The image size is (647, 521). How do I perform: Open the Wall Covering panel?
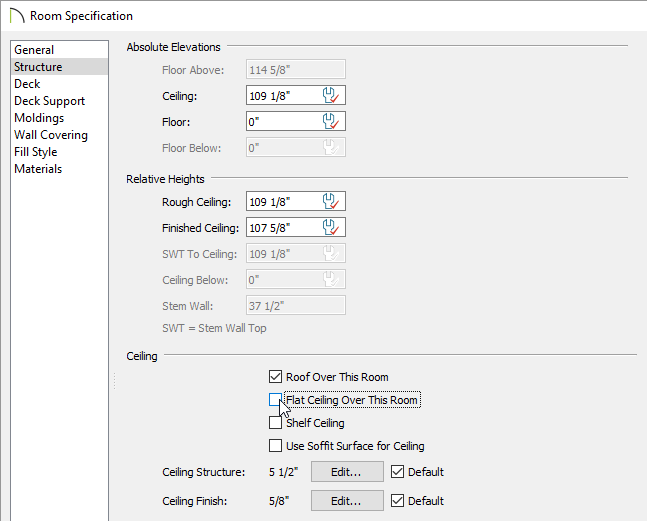(x=60, y=135)
